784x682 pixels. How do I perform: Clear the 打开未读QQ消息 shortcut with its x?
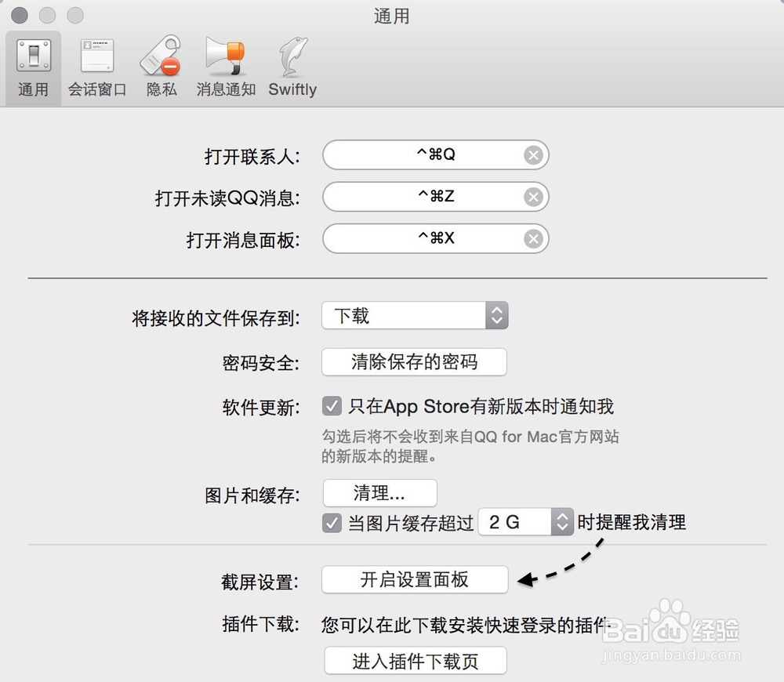pyautogui.click(x=533, y=197)
